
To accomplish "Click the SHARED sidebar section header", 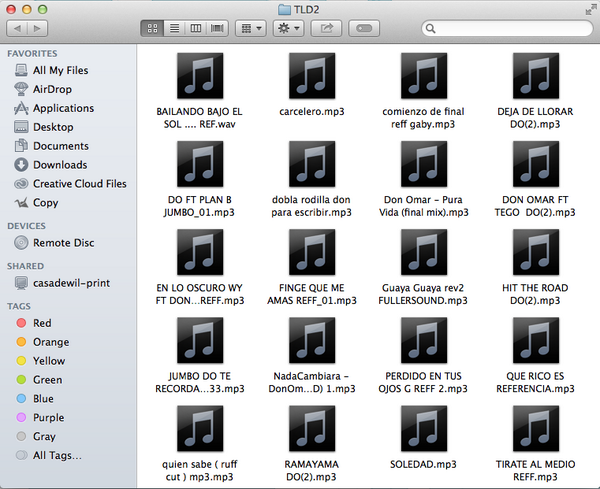I will [25, 266].
